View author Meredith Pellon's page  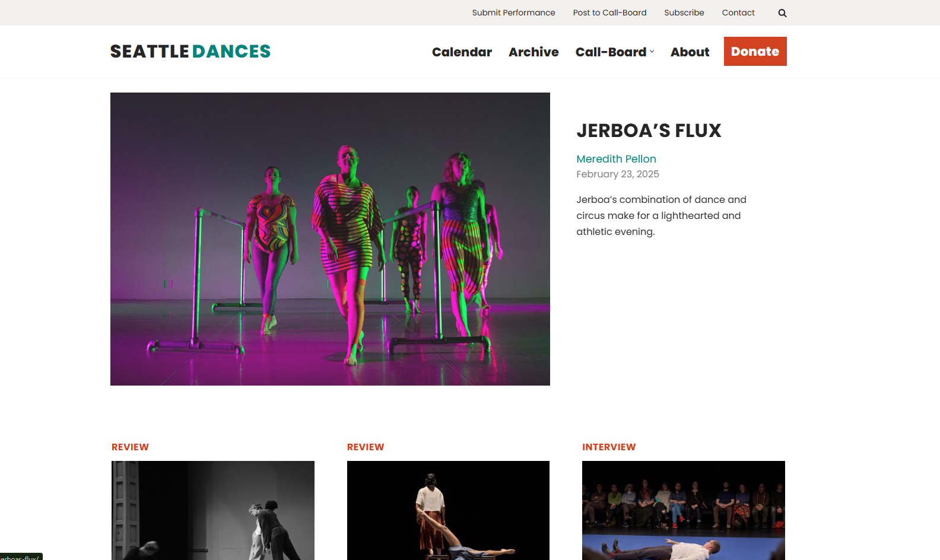(x=616, y=159)
